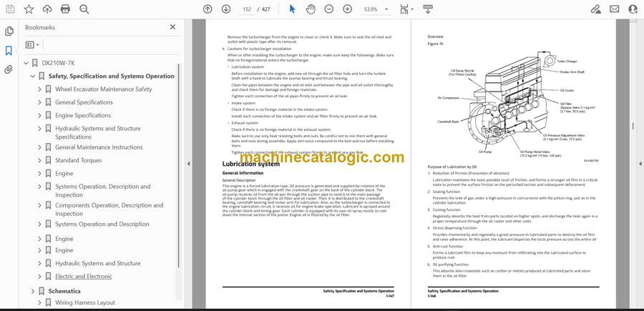Click the cloud upload icon
Screen dimensions: 644x311
pyautogui.click(x=47, y=9)
